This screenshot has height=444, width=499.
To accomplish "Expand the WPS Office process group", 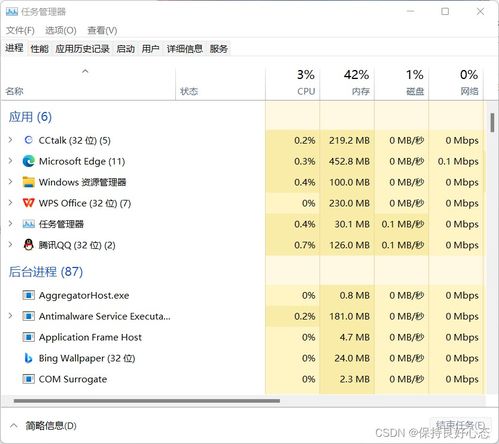I will tap(11, 203).
